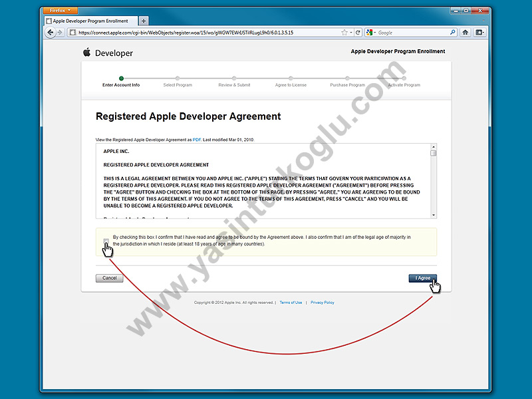Open the agreement PDF link
The width and height of the screenshot is (532, 399).
pyautogui.click(x=197, y=140)
